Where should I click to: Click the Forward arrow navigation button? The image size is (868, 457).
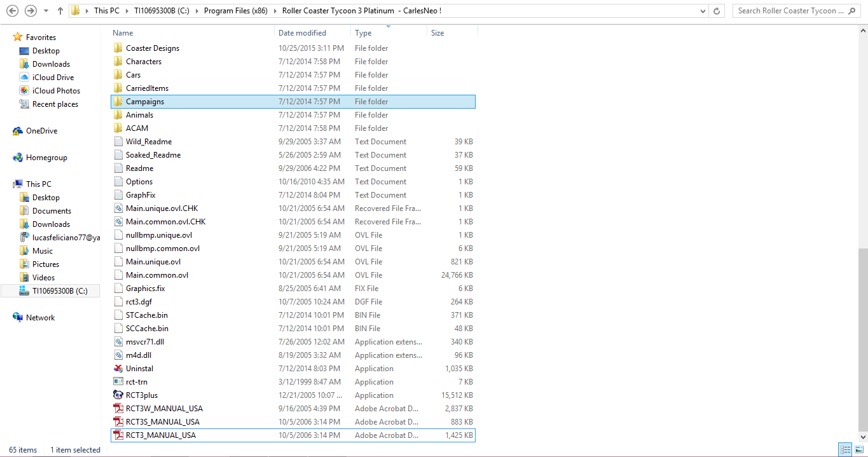[30, 11]
